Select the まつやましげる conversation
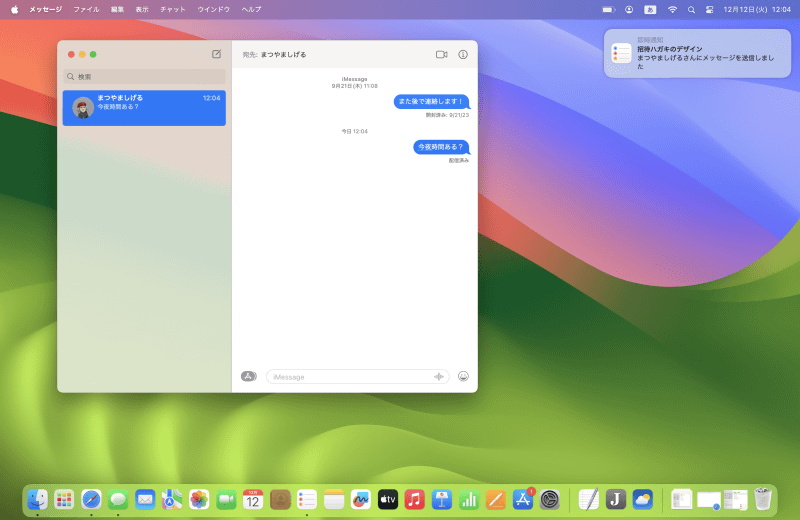The image size is (800, 520). [144, 108]
